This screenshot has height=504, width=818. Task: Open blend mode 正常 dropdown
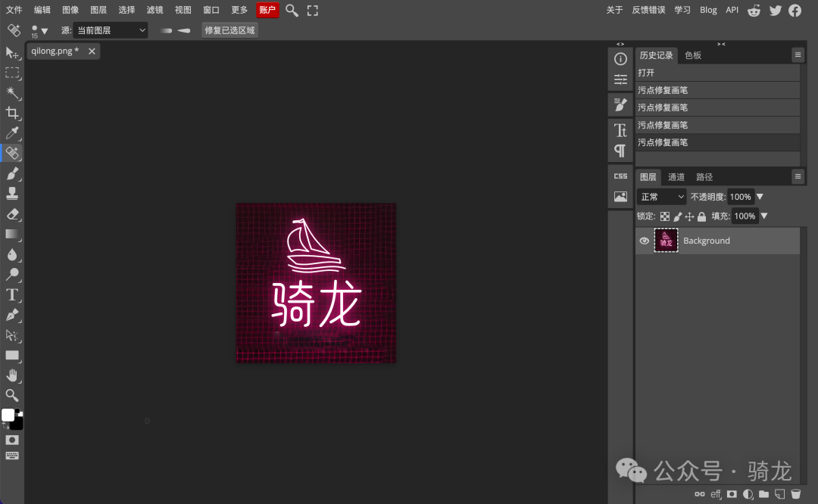pos(661,197)
